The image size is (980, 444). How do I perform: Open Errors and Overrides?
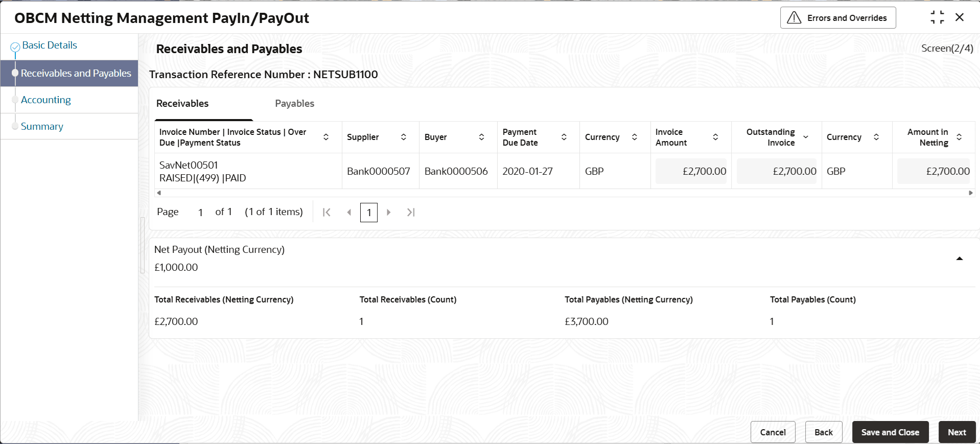pyautogui.click(x=837, y=18)
